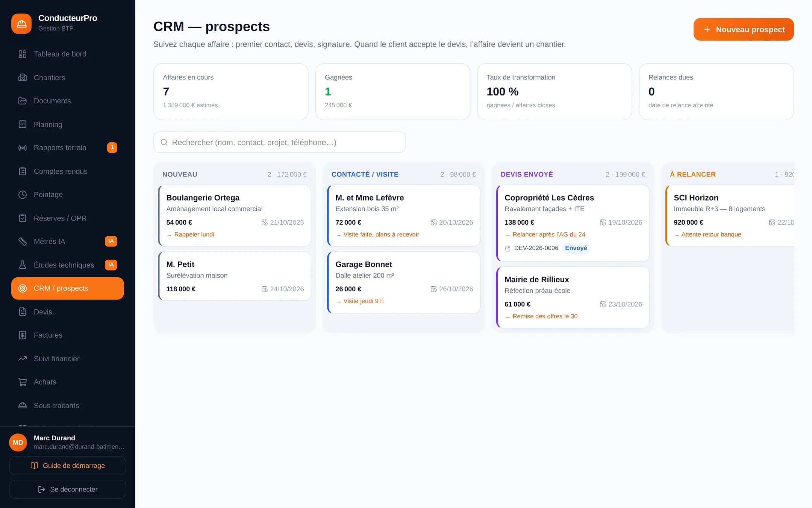Open Chantiers building icon in sidebar
This screenshot has height=508, width=812.
click(23, 78)
